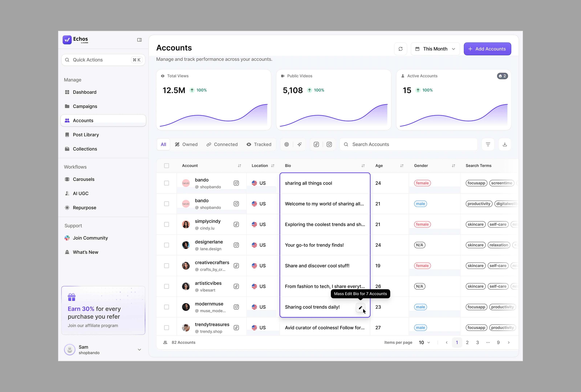Open Collections in sidebar
581x392 pixels.
point(103,149)
